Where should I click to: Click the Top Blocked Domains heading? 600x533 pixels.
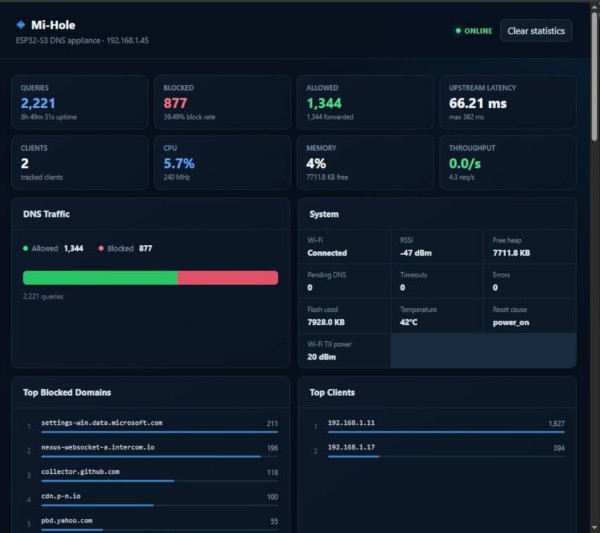coord(67,393)
